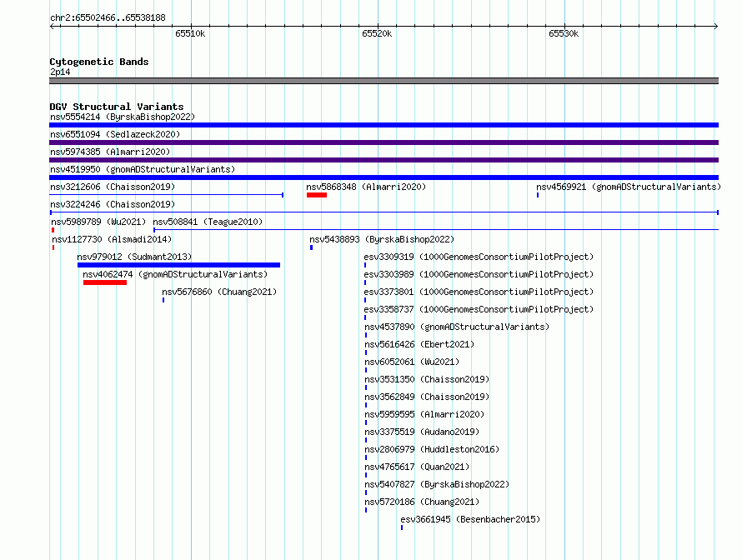742x560 pixels.
Task: Click the nsv5554214 (ByrskaBishop2022) label
Action: point(123,117)
